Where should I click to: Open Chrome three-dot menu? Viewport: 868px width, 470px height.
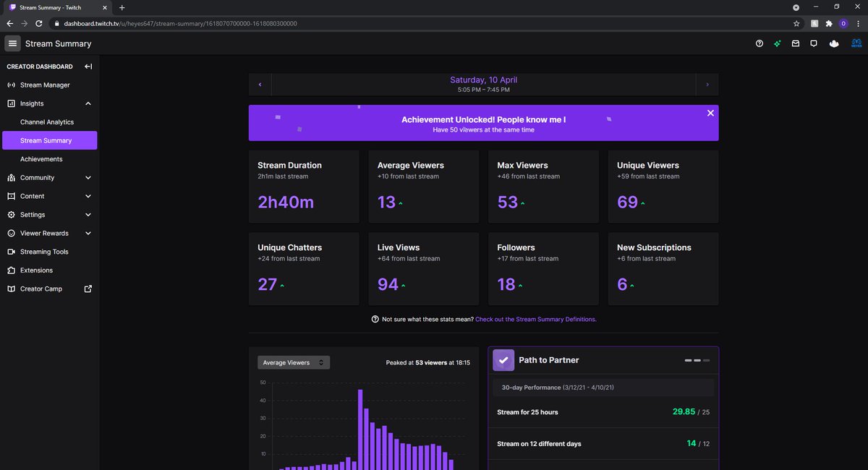tap(858, 23)
